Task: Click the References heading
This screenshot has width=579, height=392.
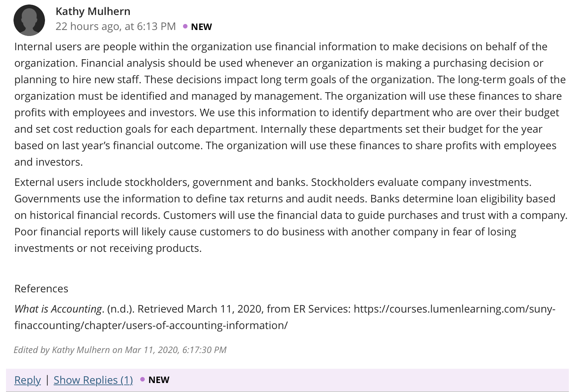Action: click(x=41, y=289)
